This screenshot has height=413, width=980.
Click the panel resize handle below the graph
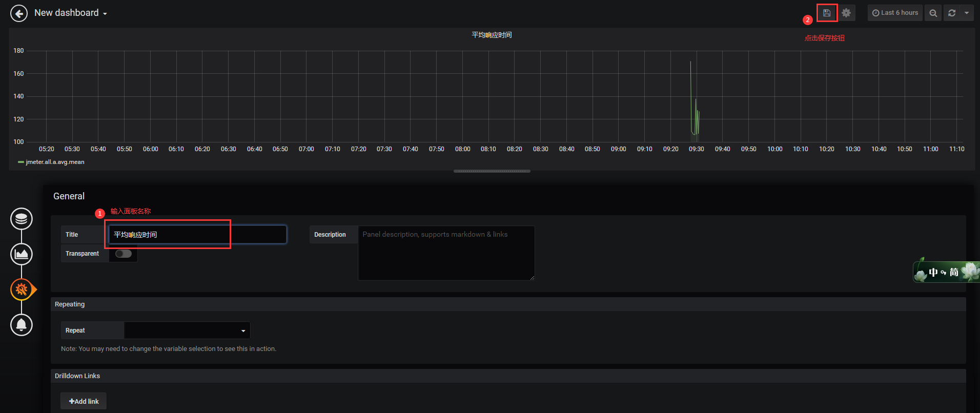point(492,171)
